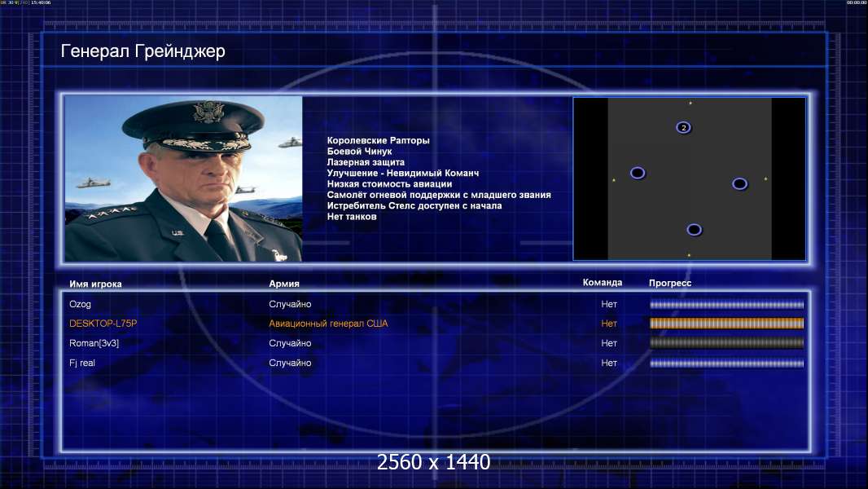
Task: Select player name Fj real
Action: [82, 363]
